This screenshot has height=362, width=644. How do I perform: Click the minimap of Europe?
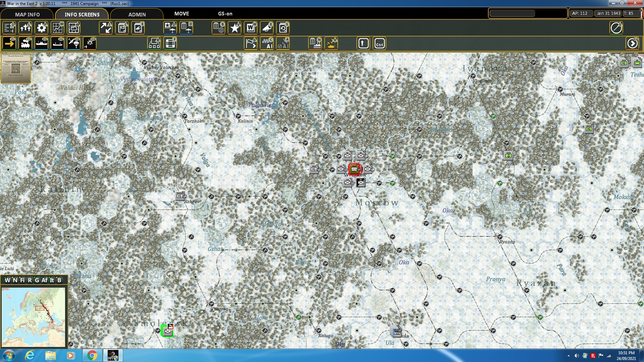click(x=33, y=317)
